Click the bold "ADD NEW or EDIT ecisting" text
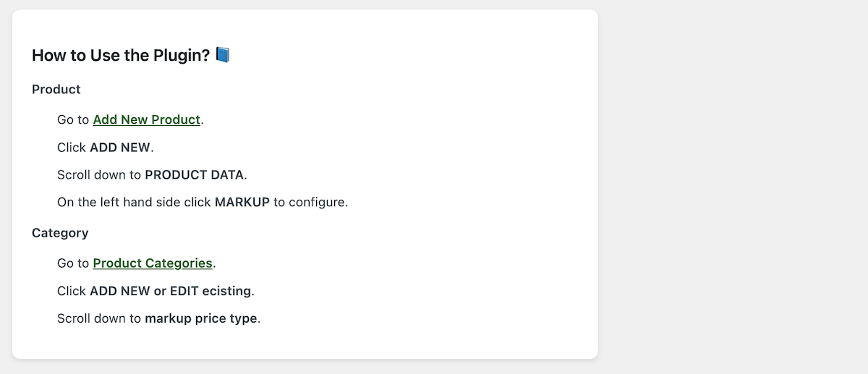 click(x=171, y=291)
